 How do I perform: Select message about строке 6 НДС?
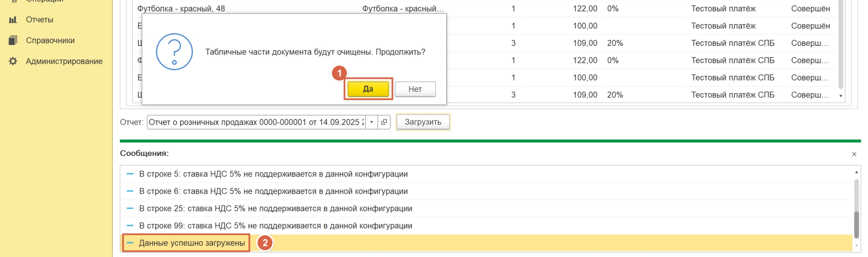click(273, 191)
